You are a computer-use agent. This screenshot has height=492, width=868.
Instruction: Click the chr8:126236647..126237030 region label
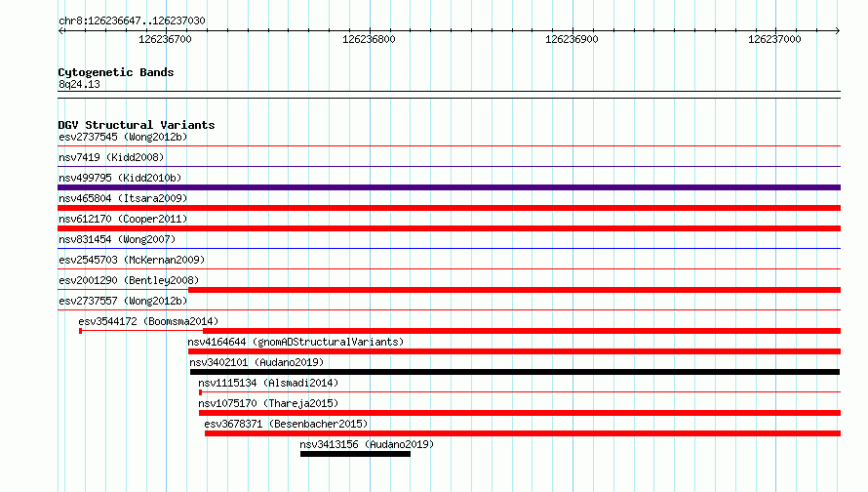pyautogui.click(x=132, y=20)
